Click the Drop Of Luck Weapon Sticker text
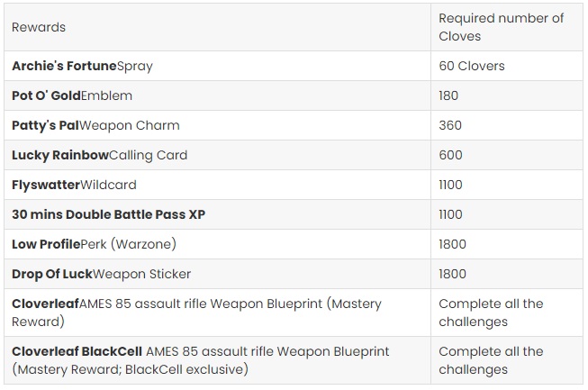The width and height of the screenshot is (588, 390). 101,274
